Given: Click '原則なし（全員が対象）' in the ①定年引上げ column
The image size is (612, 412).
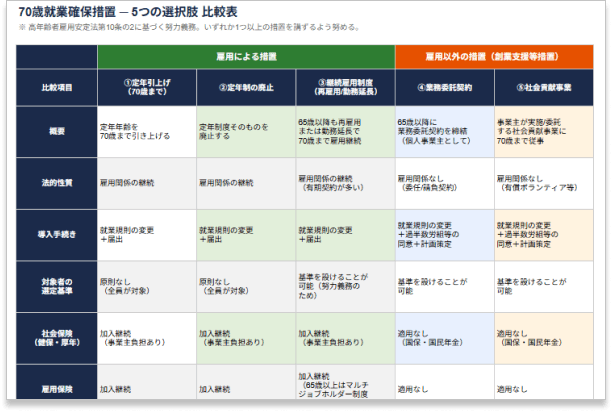Looking at the screenshot, I should click(147, 287).
